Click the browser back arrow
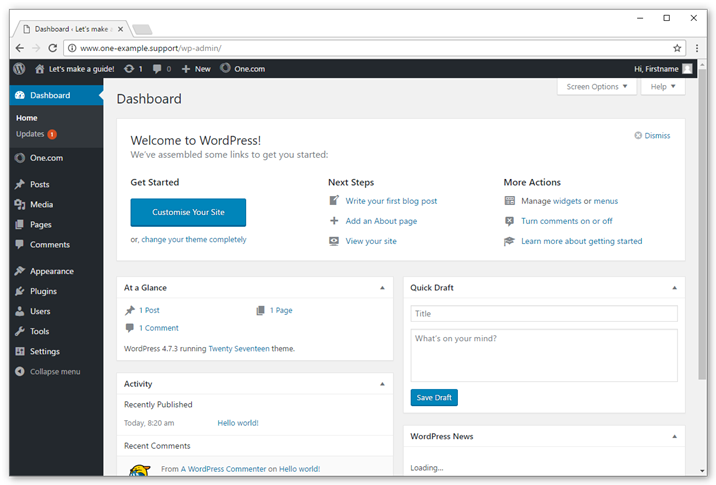The height and width of the screenshot is (485, 716). click(20, 48)
